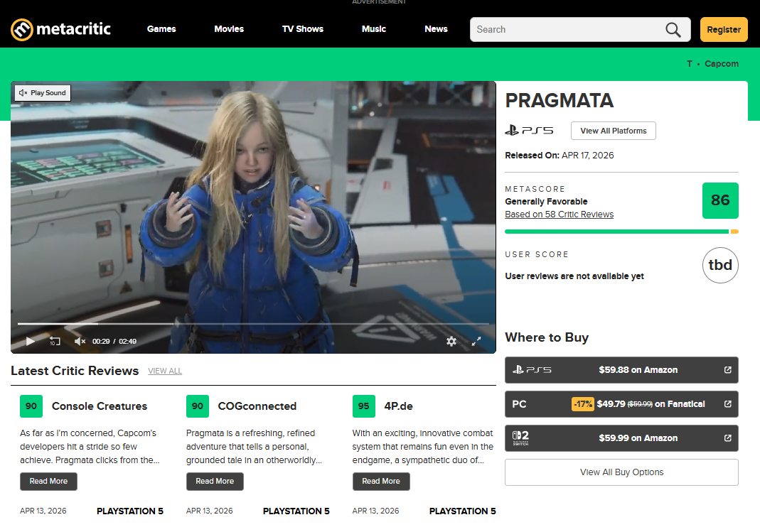The image size is (760, 532).
Task: Unmute the video with the speaker icon
Action: (x=80, y=342)
